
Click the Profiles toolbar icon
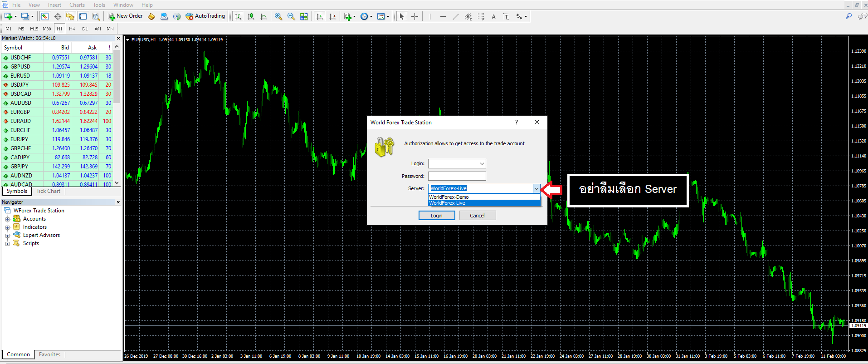coord(25,16)
